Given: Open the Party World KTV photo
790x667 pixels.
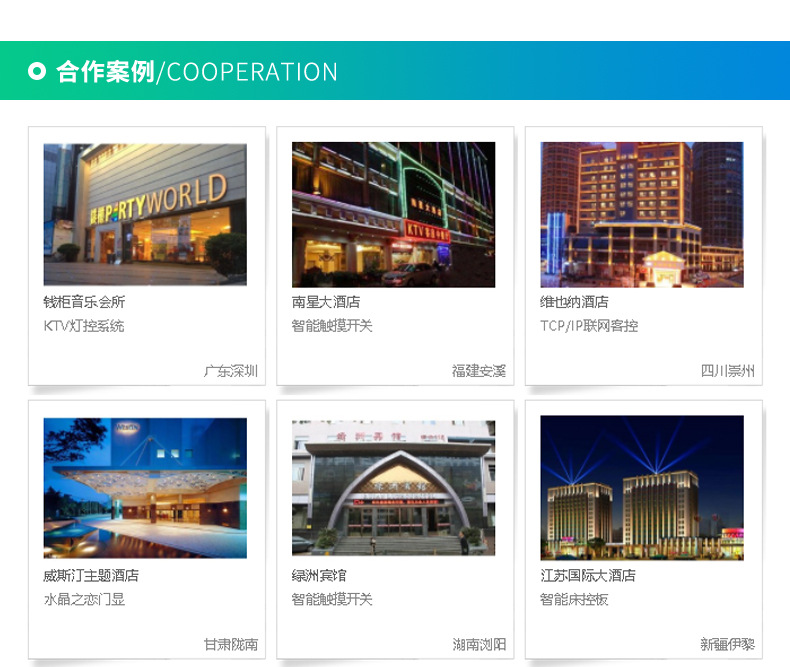Looking at the screenshot, I should [145, 214].
